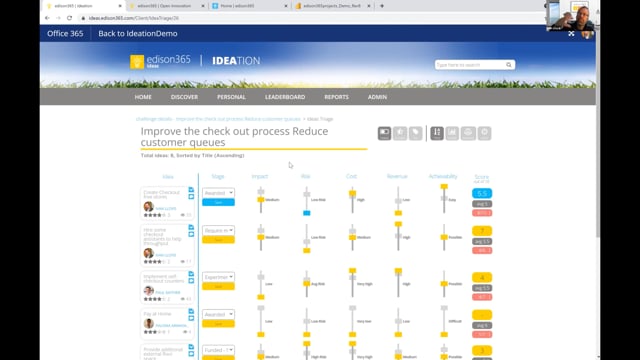640x360 pixels.
Task: Open the Stage dropdown showing Experiment
Action: [x=218, y=277]
